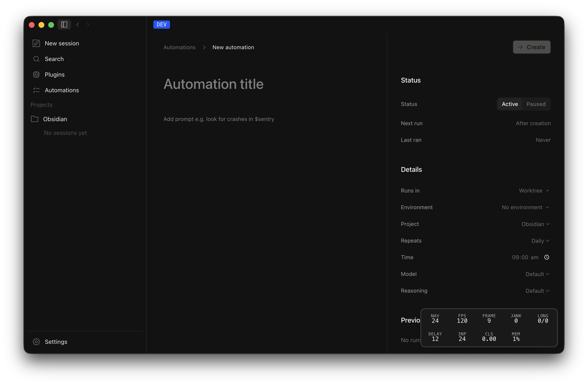Click the DEV badge
Screen dimensions: 588x385
162,24
